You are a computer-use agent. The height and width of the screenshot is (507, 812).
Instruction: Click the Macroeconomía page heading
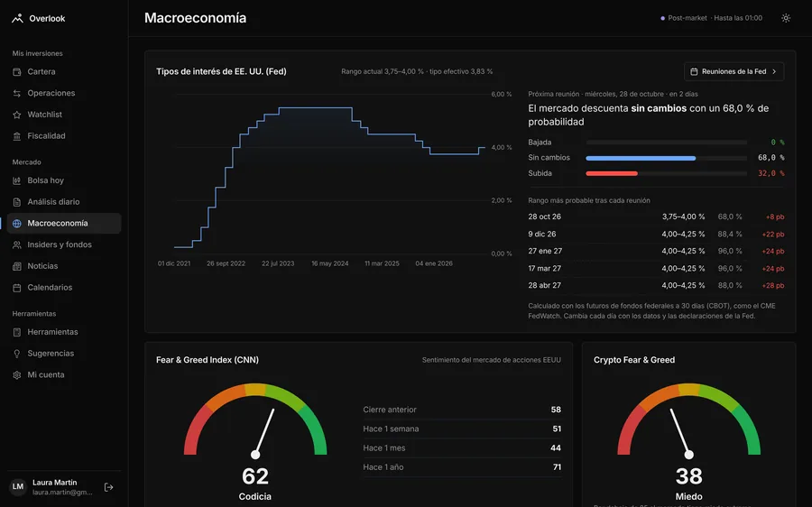pyautogui.click(x=195, y=18)
